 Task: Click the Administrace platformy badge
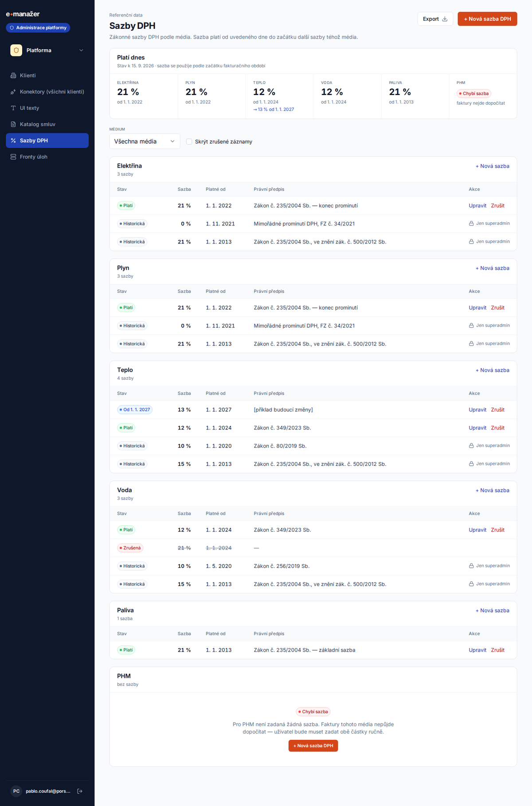[38, 28]
